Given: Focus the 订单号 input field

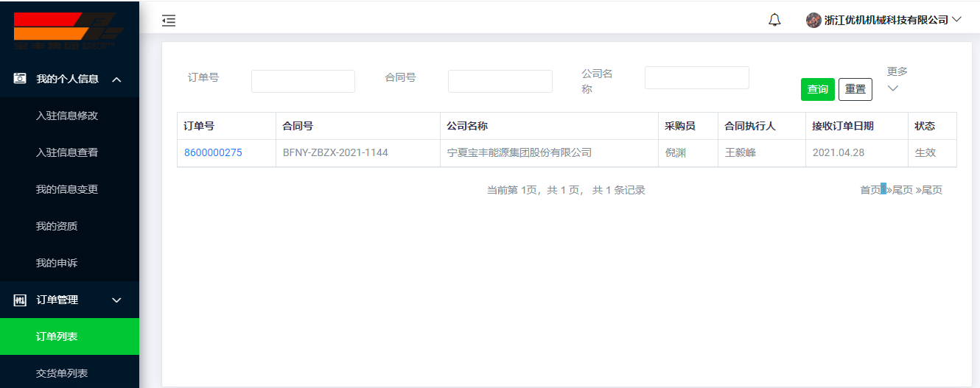Looking at the screenshot, I should pyautogui.click(x=303, y=81).
